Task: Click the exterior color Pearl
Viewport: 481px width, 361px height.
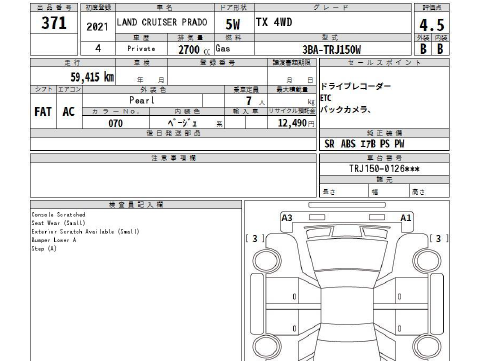Action: (142, 100)
